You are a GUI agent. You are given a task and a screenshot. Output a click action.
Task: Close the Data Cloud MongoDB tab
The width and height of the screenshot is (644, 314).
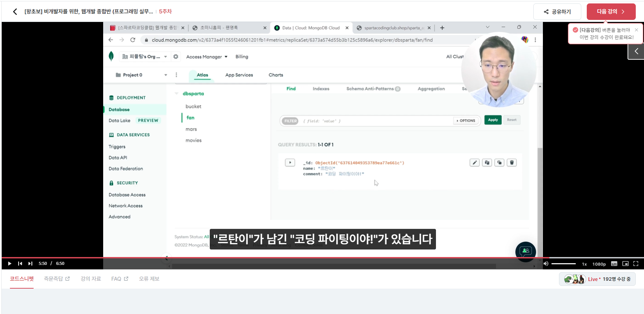(347, 28)
